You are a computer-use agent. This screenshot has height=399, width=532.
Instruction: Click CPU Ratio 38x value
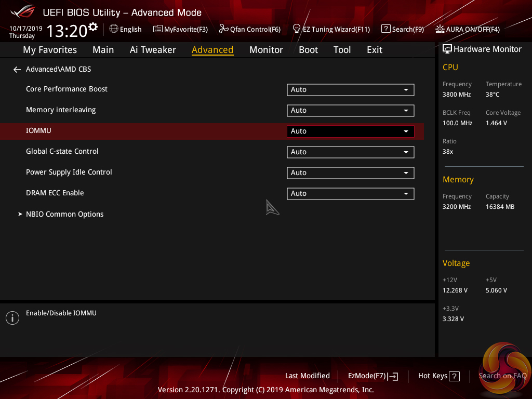click(x=447, y=152)
